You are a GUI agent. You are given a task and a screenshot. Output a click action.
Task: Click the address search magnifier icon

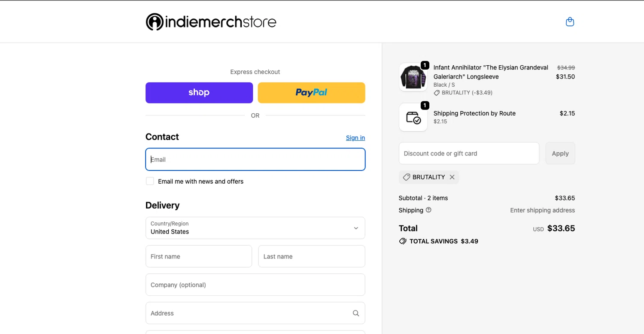(356, 313)
